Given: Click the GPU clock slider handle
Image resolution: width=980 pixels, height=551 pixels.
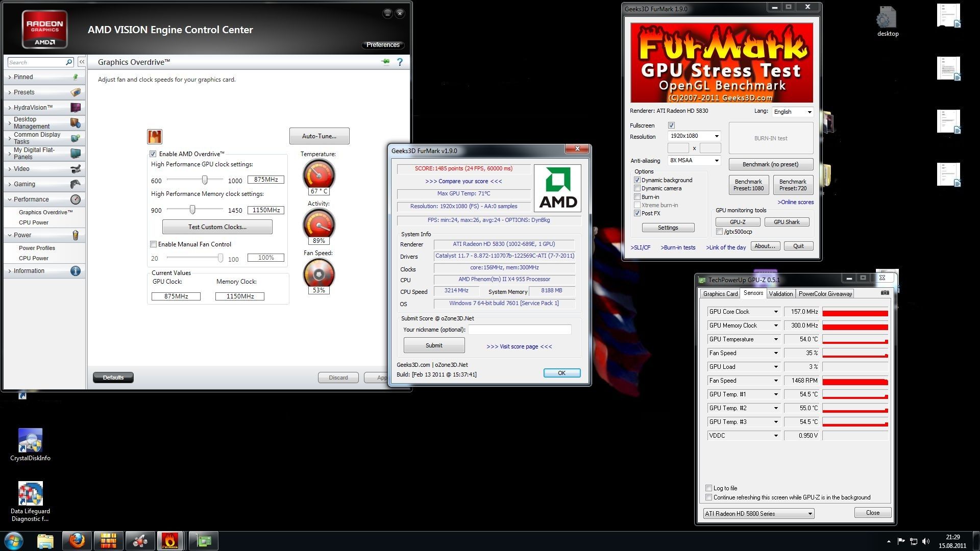Looking at the screenshot, I should 205,180.
